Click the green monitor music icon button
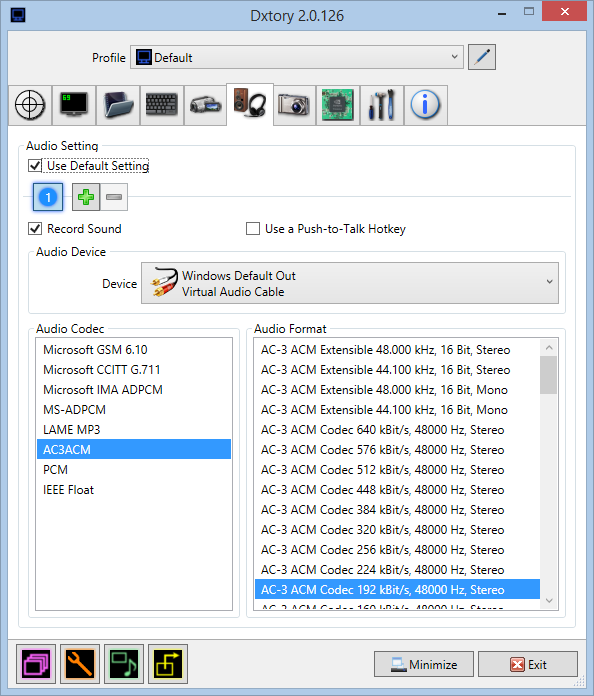This screenshot has width=594, height=696. pos(124,664)
